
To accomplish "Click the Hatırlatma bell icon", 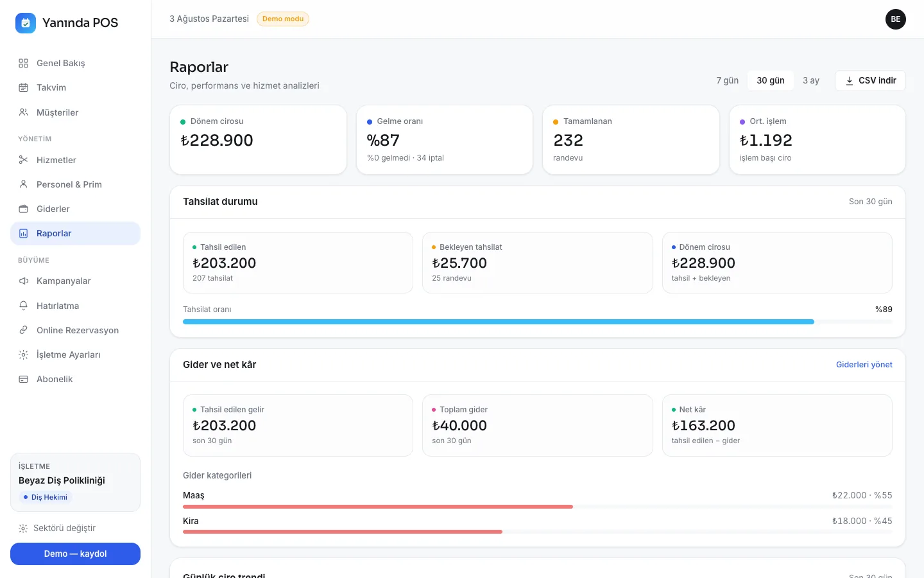I will coord(24,306).
